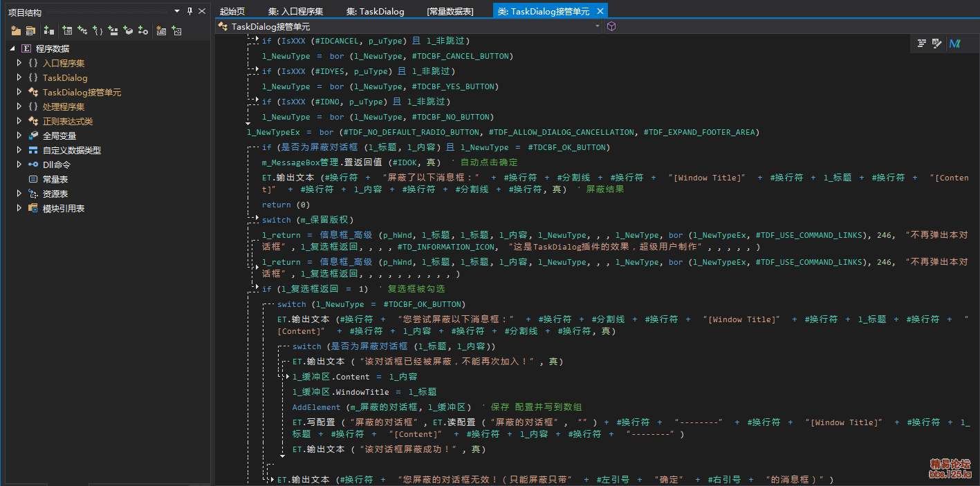This screenshot has width=980, height=486.
Task: Expand the 入口程序集 node
Action: tap(19, 63)
